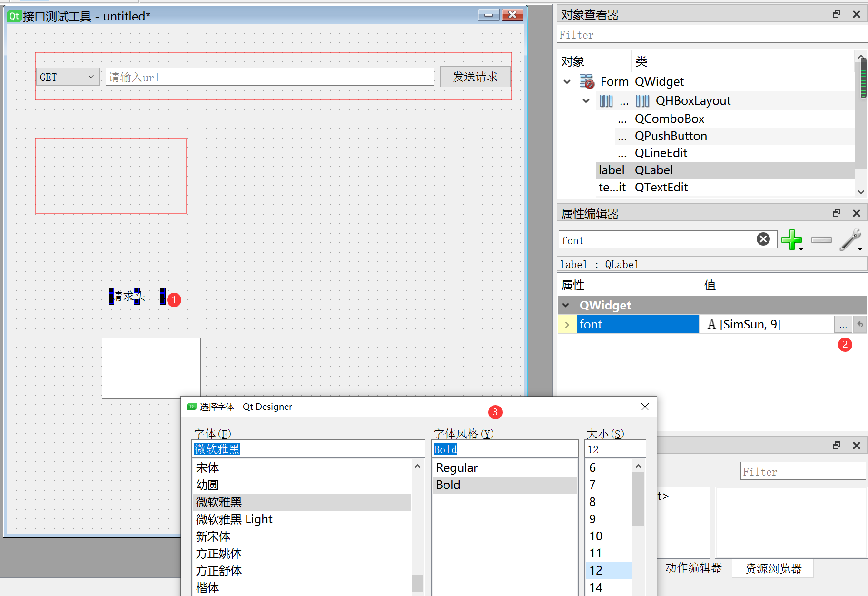868x596 pixels.
Task: Float the Object Inspector panel
Action: [x=837, y=14]
